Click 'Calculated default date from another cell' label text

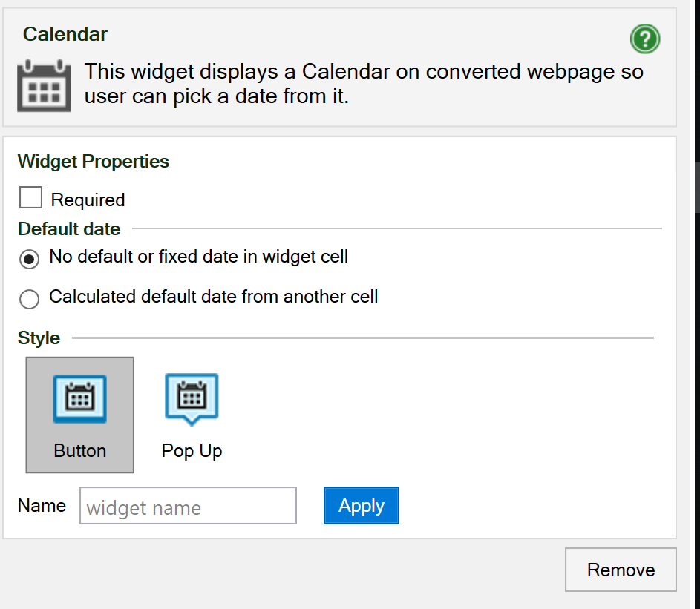[x=213, y=297]
